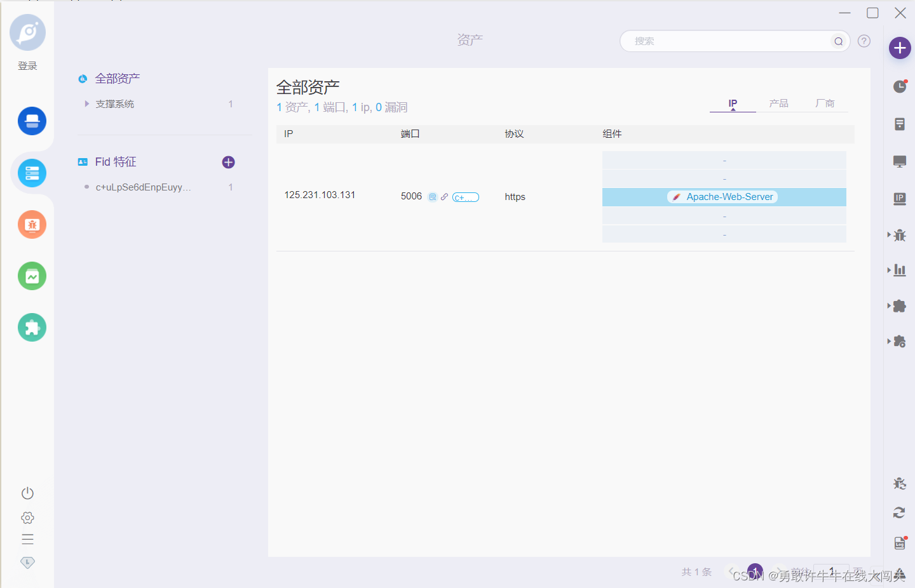
Task: Go to previous page with left chevron
Action: (731, 571)
